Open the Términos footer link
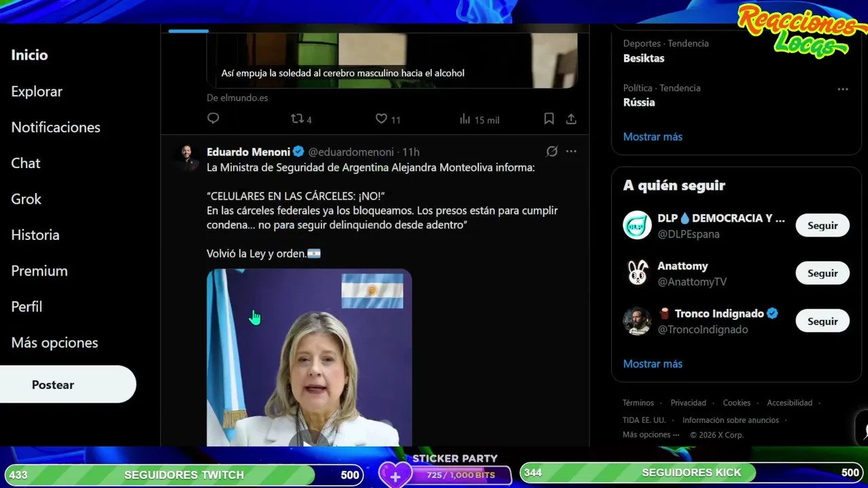This screenshot has width=868, height=488. [x=638, y=403]
